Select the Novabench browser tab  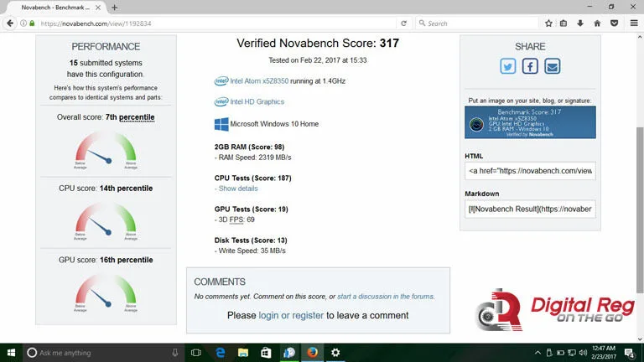57,8
